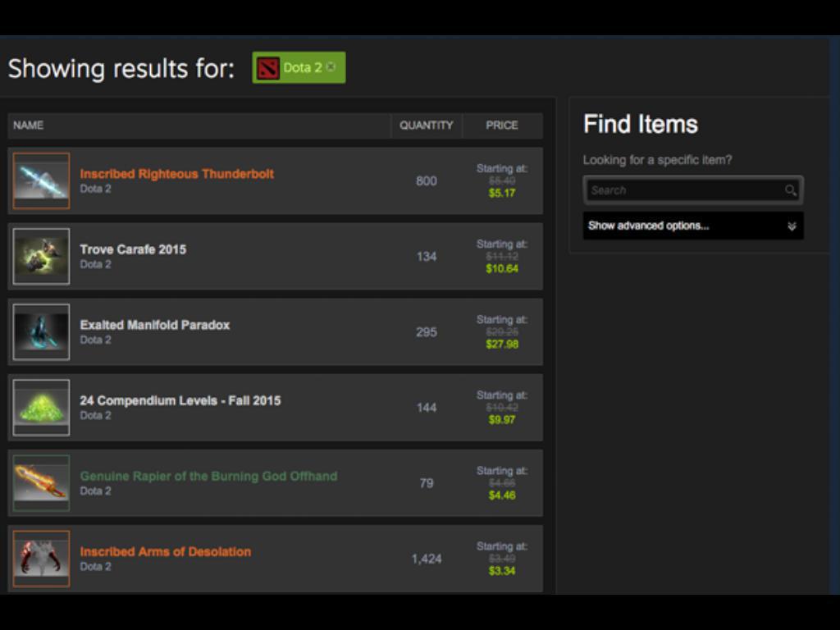Click the Rapier of the Burning God icon
This screenshot has height=630, width=840.
coord(41,483)
